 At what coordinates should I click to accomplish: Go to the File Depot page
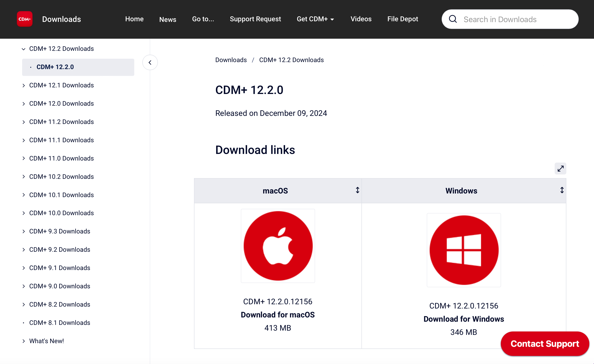[x=402, y=19]
